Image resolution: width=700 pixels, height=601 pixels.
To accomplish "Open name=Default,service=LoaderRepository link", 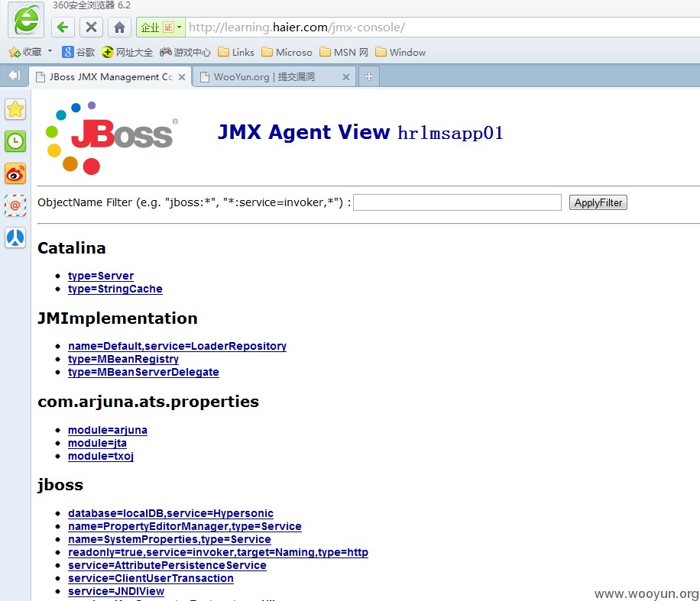I will [x=177, y=346].
